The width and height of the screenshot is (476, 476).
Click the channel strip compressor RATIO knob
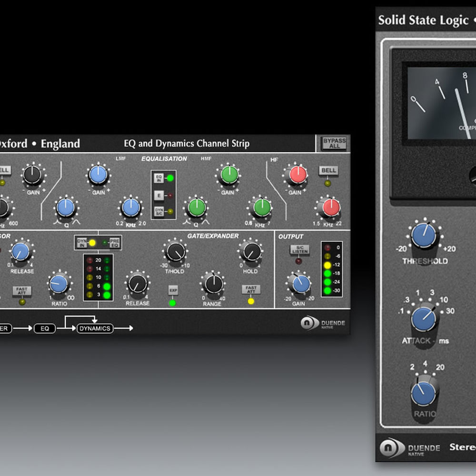[x=59, y=284]
